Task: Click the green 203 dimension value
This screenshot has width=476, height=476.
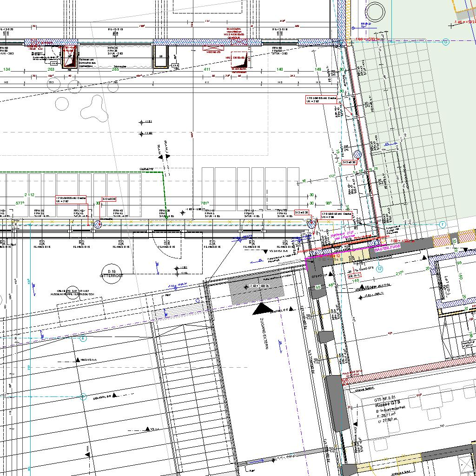Action: pyautogui.click(x=51, y=69)
